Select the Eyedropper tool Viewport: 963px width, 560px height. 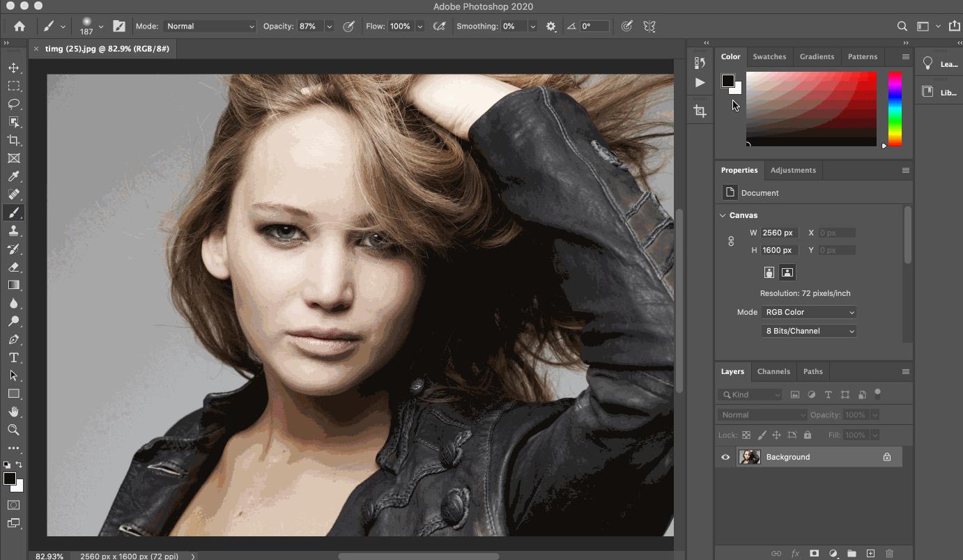coord(13,176)
